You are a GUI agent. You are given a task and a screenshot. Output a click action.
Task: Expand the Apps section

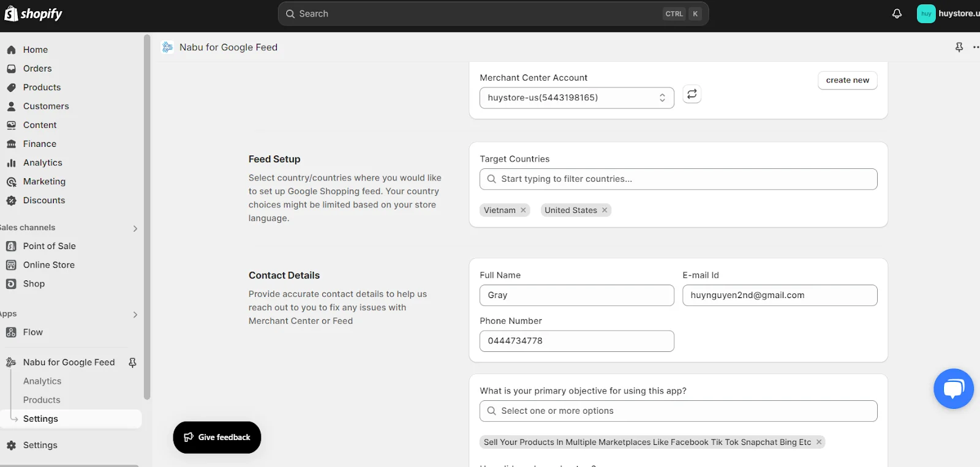(135, 315)
